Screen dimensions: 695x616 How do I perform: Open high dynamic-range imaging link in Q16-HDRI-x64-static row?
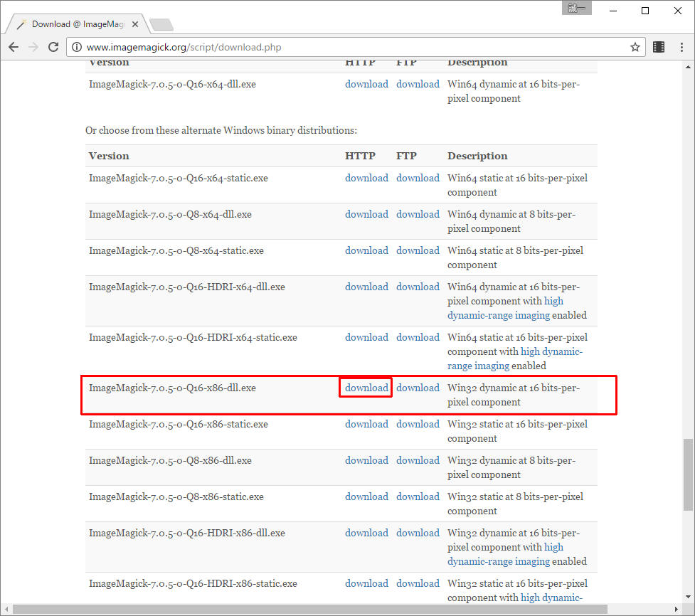click(479, 366)
